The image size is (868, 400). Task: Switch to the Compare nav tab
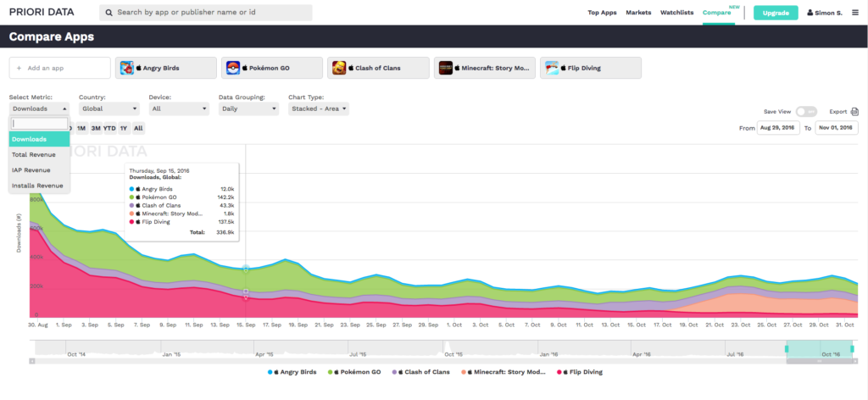(716, 12)
